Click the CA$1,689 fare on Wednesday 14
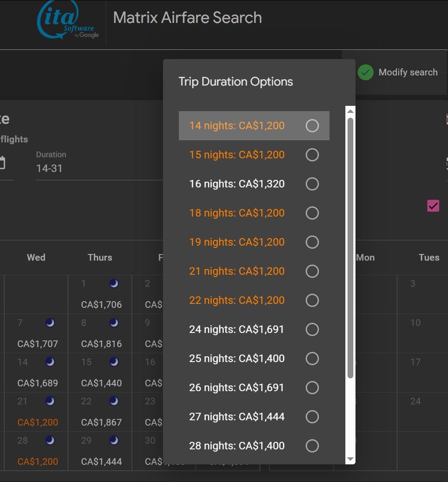Viewport: 448px width, 482px height. click(37, 383)
